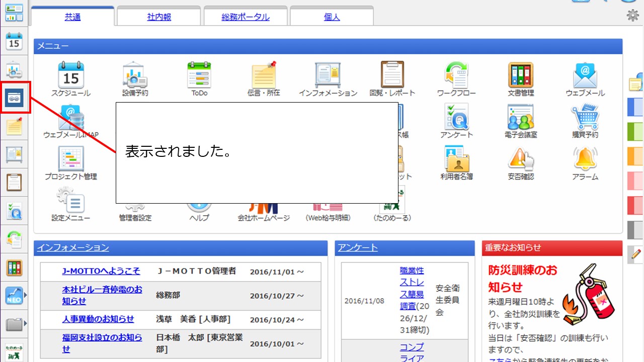Open 人事異動のお知らせ link
This screenshot has height=362, width=644.
pos(98,319)
